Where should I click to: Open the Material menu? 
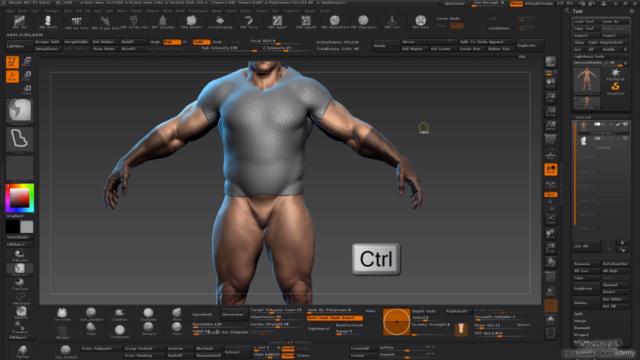click(x=152, y=11)
